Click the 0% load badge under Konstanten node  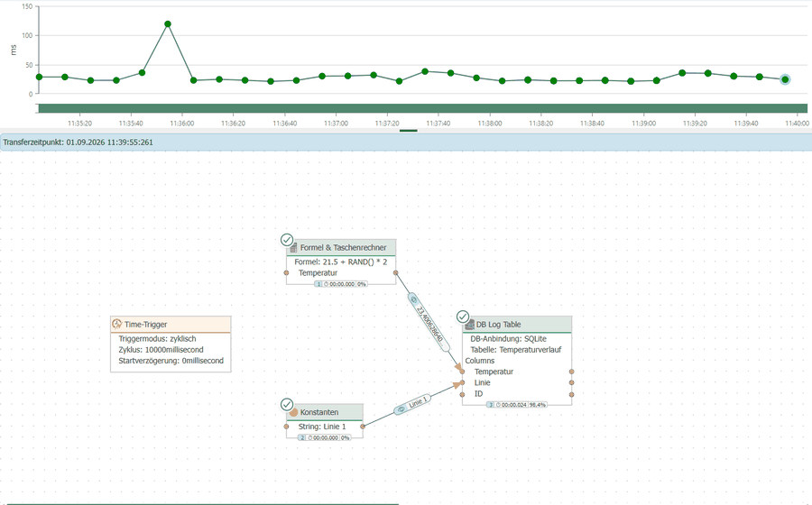coord(345,437)
